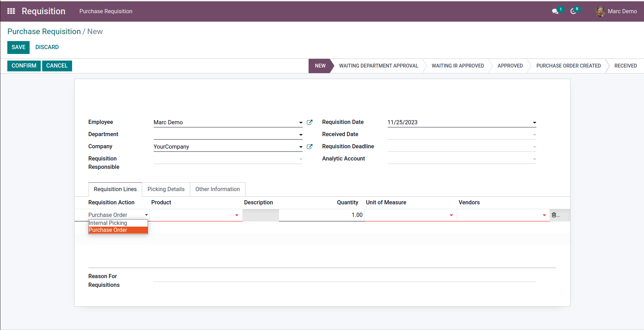
Task: Expand the Unit of Measure dropdown
Action: [x=451, y=215]
